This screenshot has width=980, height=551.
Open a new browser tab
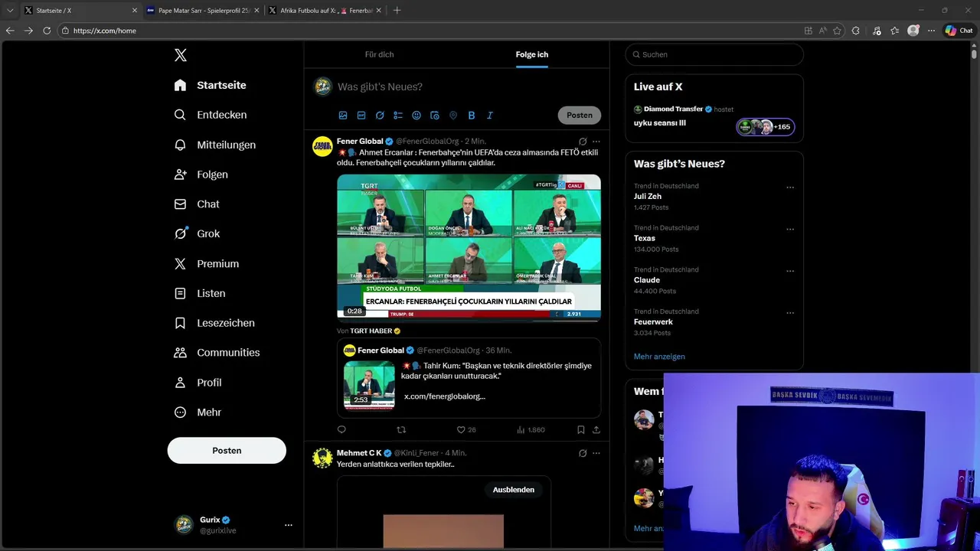pos(397,11)
